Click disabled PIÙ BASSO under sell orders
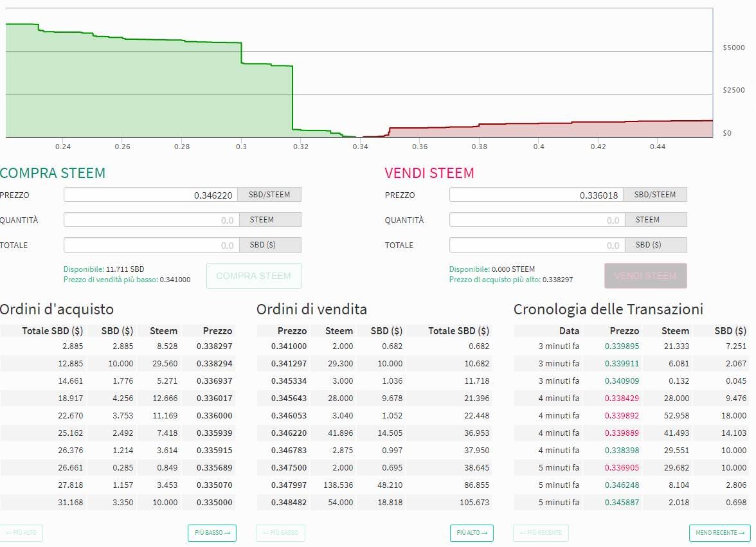 click(280, 533)
